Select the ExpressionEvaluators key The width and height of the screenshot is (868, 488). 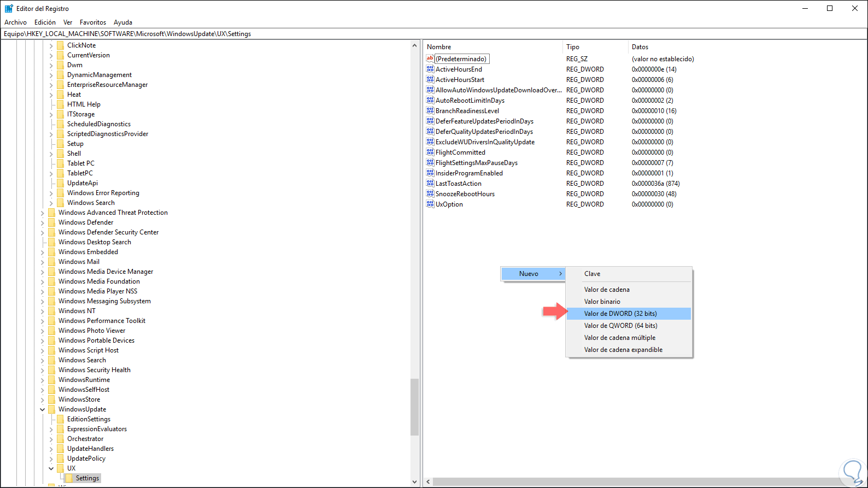point(97,429)
